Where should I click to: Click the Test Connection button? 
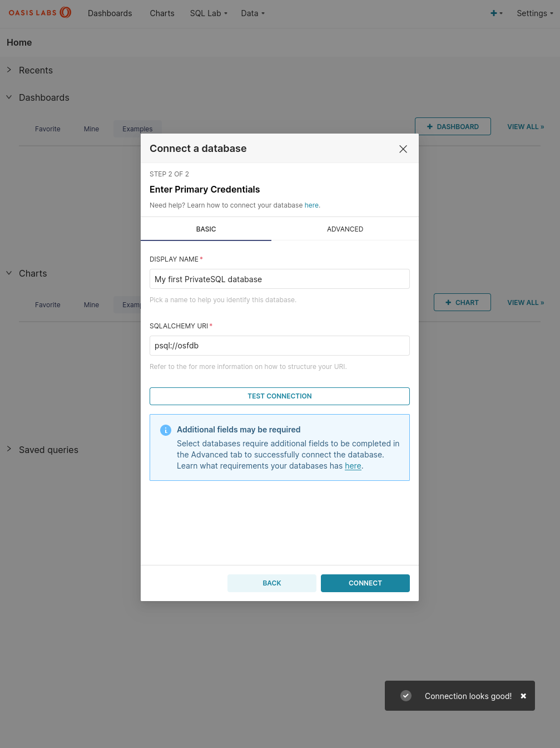pos(280,396)
